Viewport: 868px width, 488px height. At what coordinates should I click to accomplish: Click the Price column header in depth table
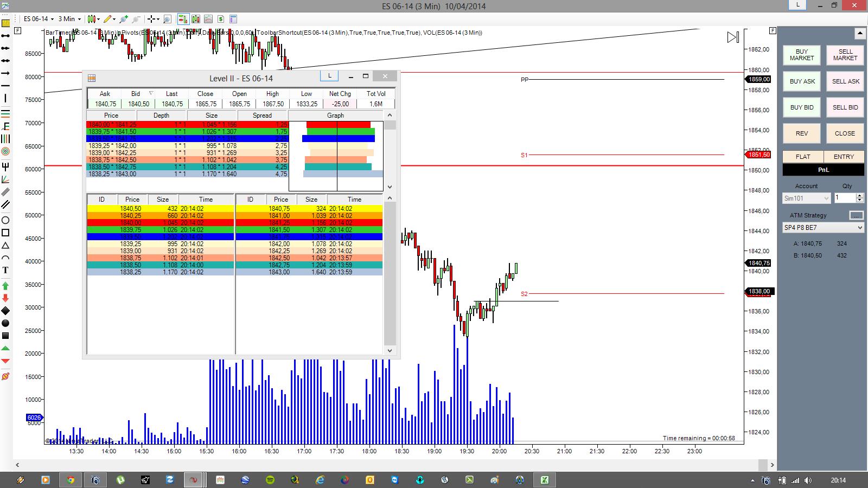111,115
